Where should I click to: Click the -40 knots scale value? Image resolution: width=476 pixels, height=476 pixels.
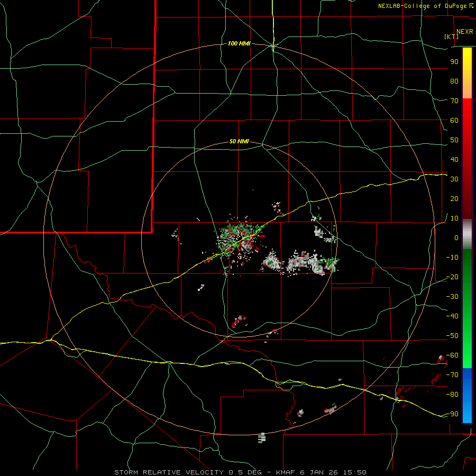tap(452, 316)
